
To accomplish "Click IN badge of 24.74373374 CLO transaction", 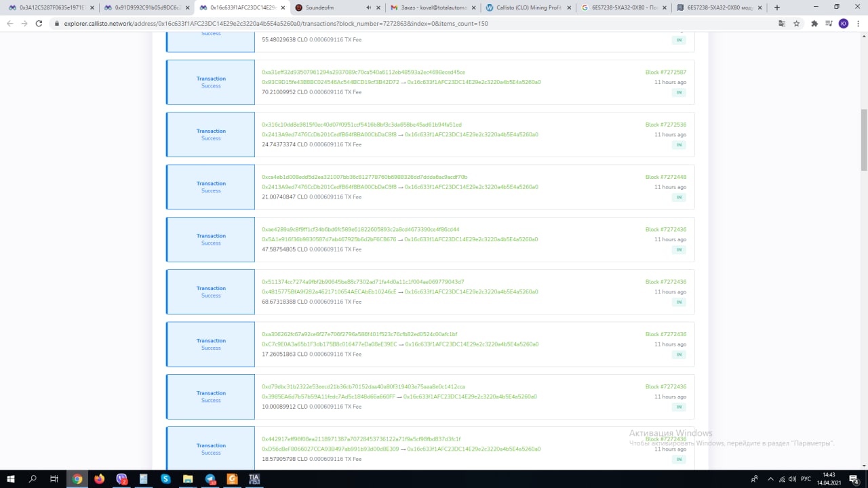I will point(679,145).
